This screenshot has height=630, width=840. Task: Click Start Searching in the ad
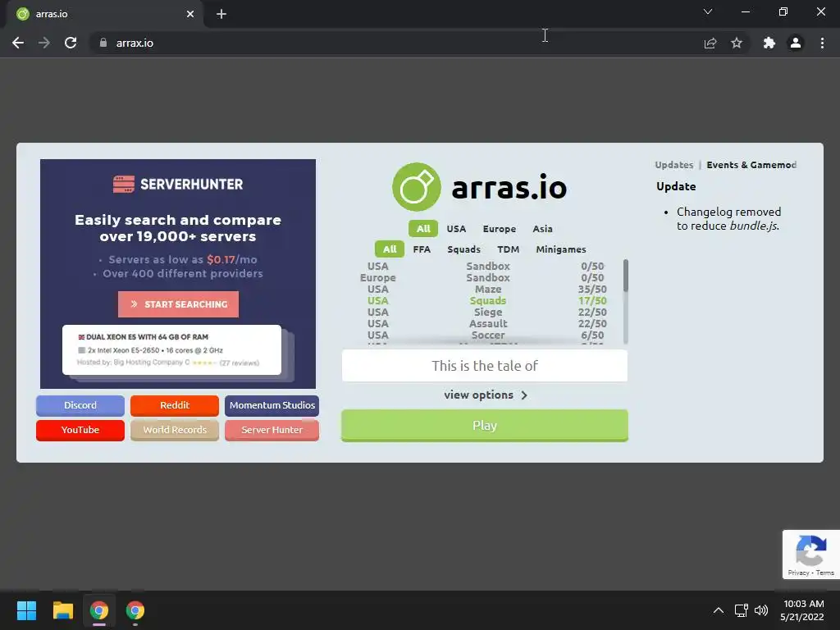pos(178,304)
